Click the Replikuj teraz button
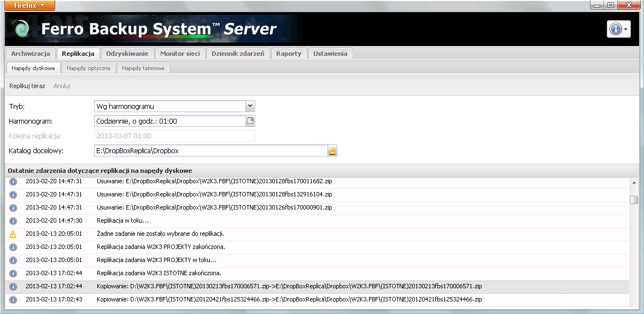 click(27, 86)
